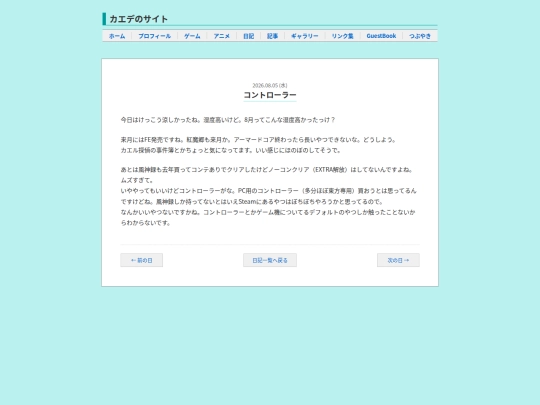The width and height of the screenshot is (540, 405).
Task: Open the ホーム nav item
Action: (117, 36)
